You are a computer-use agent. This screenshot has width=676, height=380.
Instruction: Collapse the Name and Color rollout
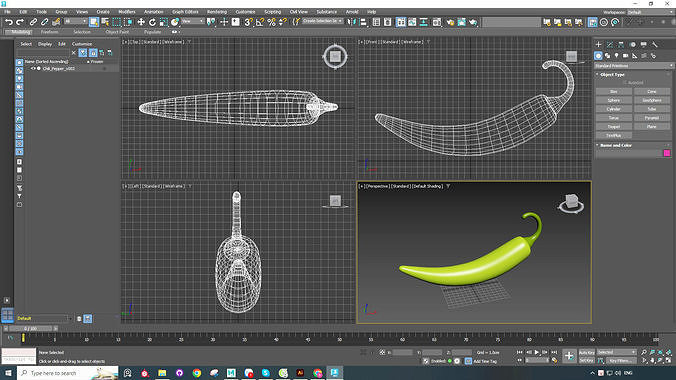598,145
